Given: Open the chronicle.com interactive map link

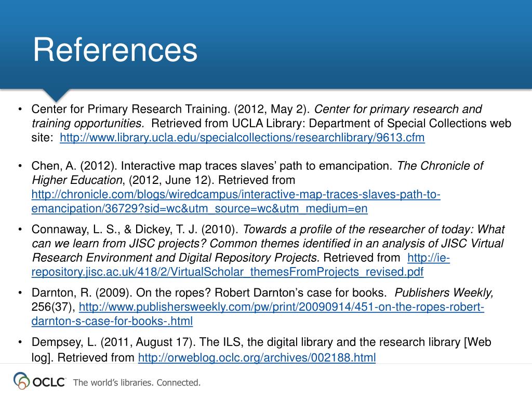Looking at the screenshot, I should click(x=236, y=194).
